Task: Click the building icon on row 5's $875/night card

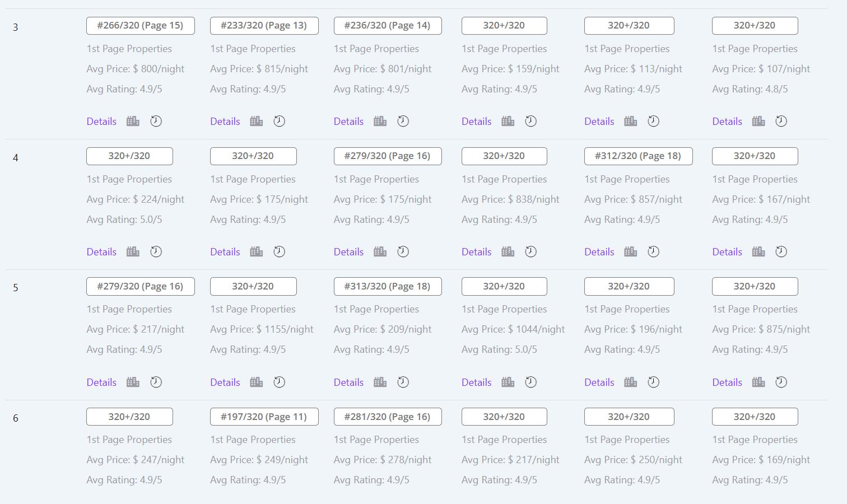Action: click(758, 382)
